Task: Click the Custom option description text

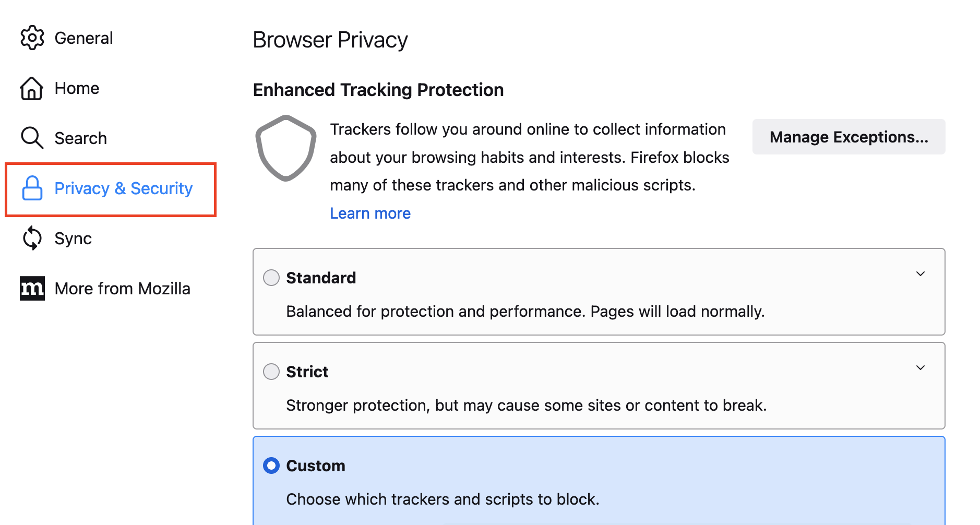Action: [443, 499]
